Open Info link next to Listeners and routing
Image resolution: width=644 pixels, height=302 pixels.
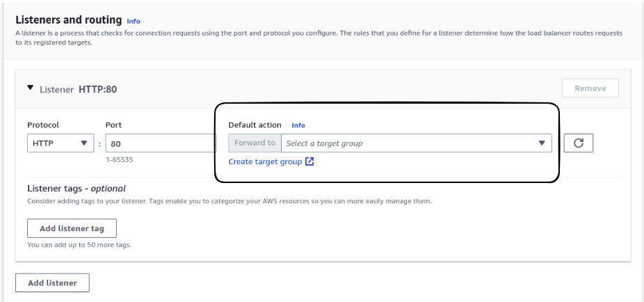(133, 21)
